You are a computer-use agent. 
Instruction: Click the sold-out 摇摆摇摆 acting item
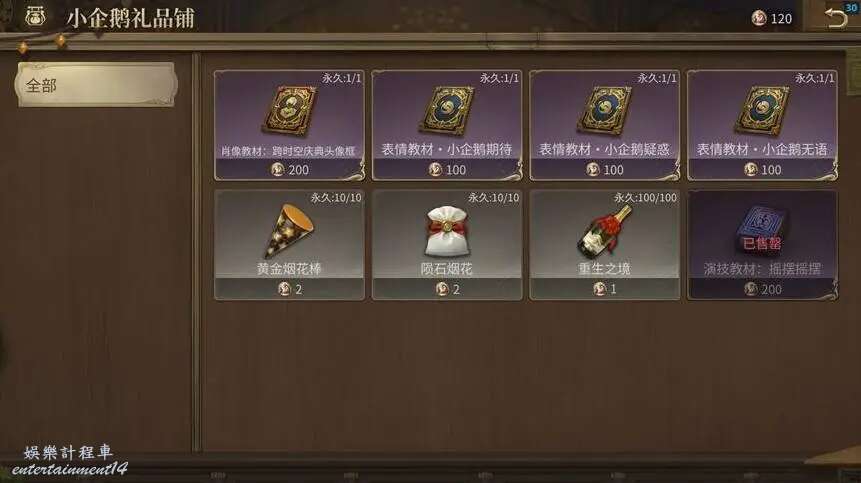click(x=762, y=245)
